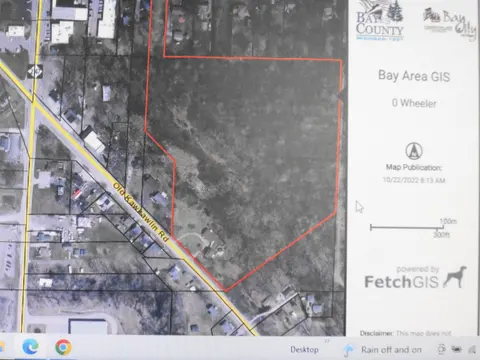480x360 pixels.
Task: Open the network signal tray icon
Action: point(472,349)
